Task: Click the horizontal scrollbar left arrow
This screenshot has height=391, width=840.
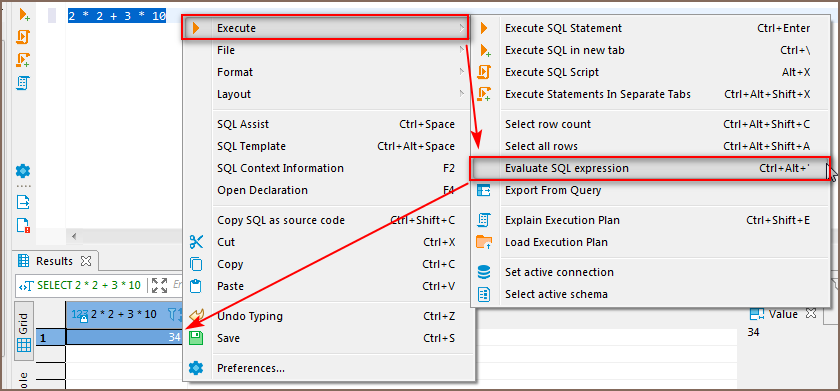Action: coord(74,236)
